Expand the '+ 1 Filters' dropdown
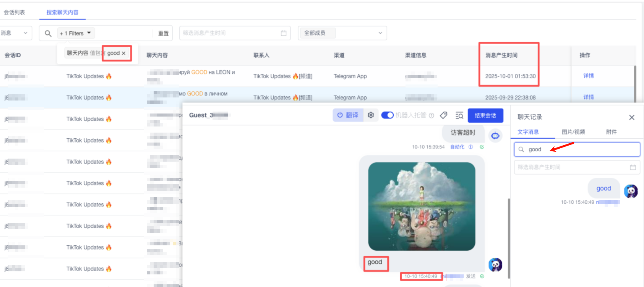 tap(76, 33)
